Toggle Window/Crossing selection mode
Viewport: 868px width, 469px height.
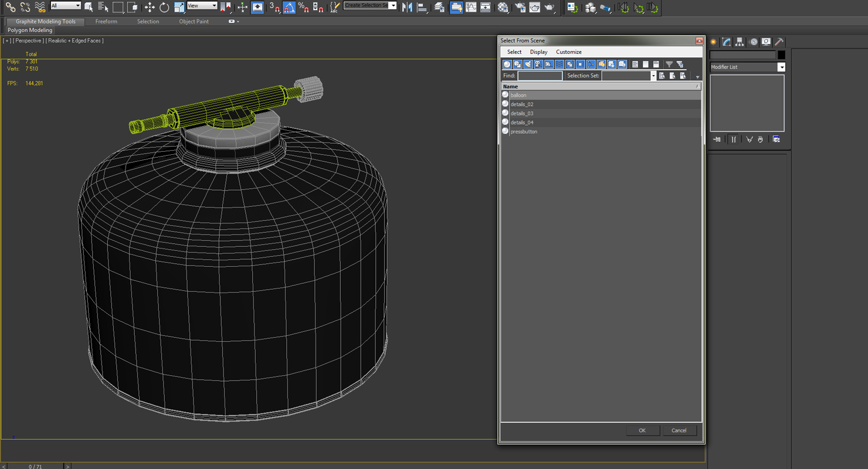click(133, 7)
